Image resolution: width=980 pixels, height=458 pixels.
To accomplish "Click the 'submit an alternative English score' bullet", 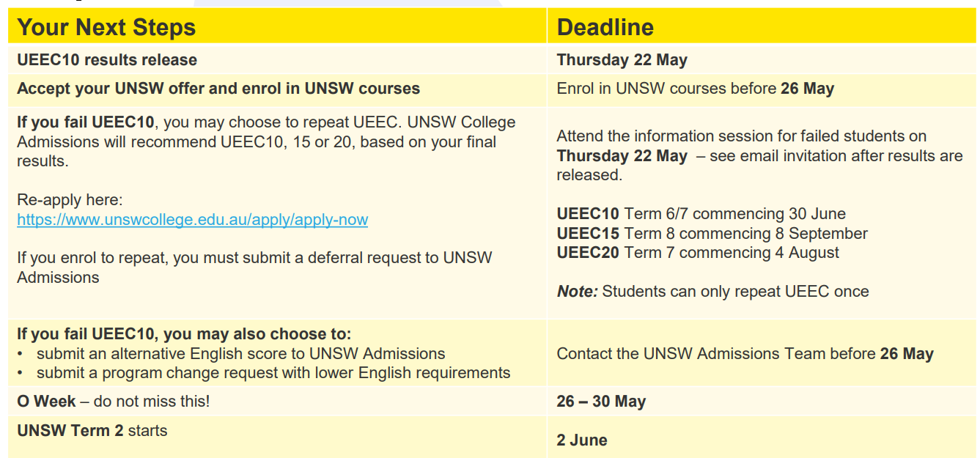I will coord(240,353).
